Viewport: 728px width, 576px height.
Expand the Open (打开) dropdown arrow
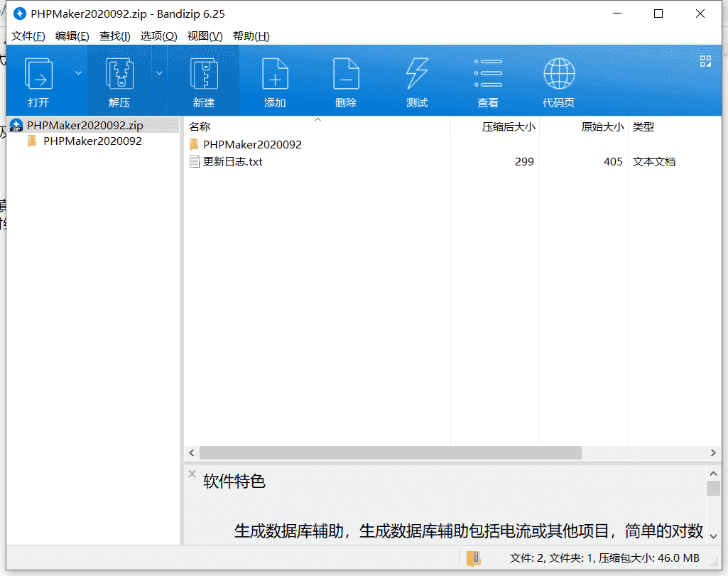point(78,73)
